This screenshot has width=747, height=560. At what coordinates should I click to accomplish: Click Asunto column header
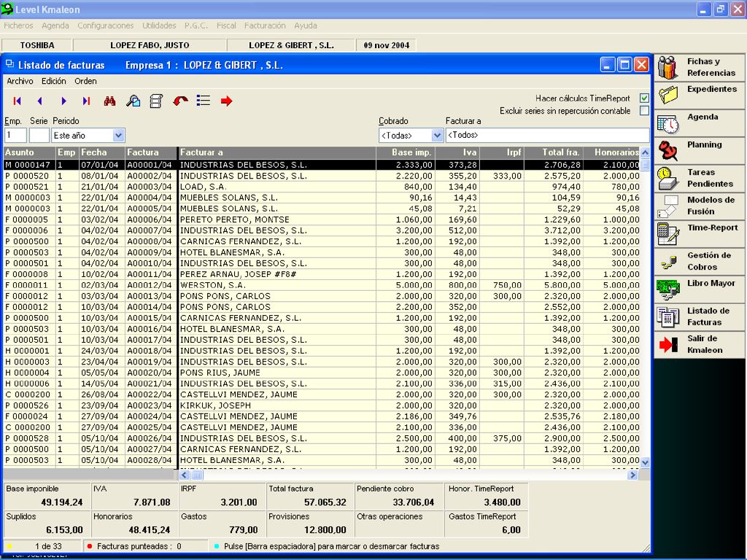(x=29, y=152)
